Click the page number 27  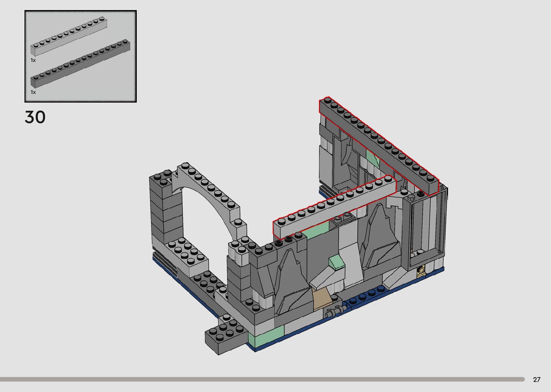coord(537,379)
